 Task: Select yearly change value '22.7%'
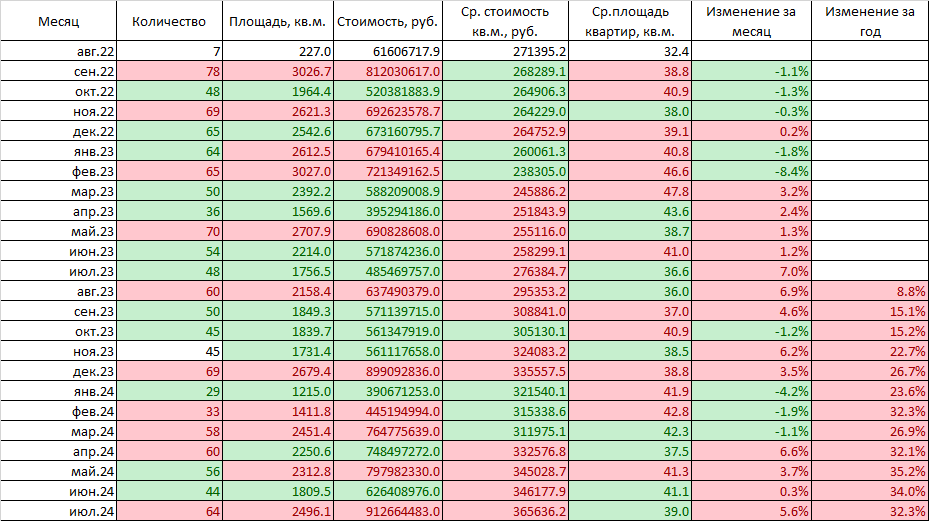pyautogui.click(x=870, y=351)
